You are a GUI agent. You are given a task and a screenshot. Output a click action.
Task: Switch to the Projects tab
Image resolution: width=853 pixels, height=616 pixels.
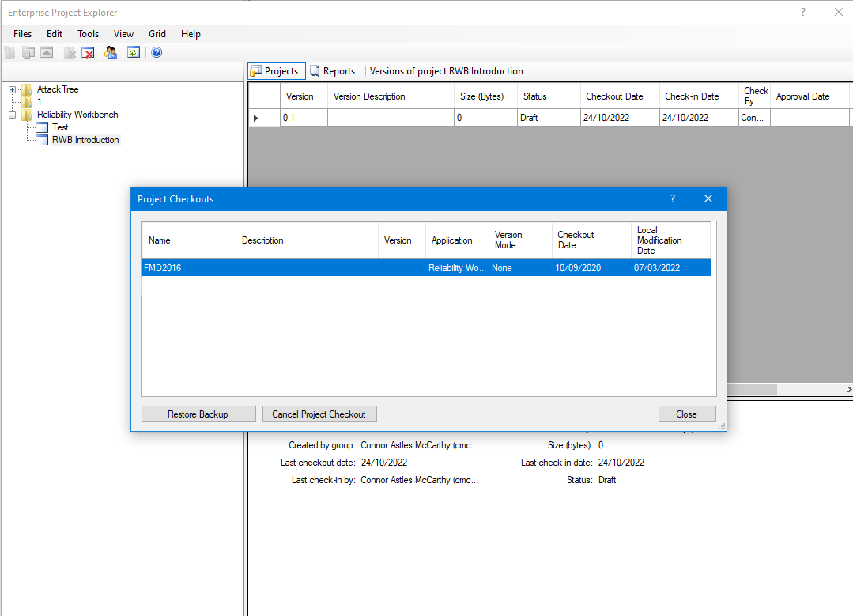pos(276,71)
